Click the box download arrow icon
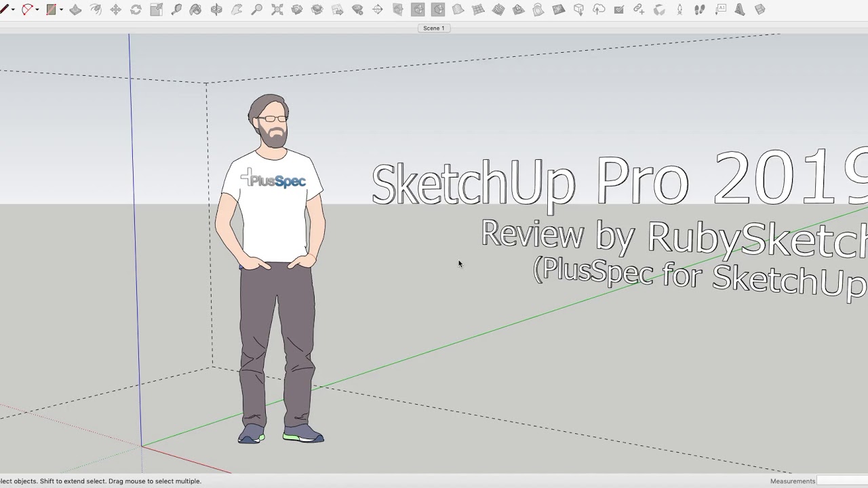The width and height of the screenshot is (868, 488). tap(579, 9)
